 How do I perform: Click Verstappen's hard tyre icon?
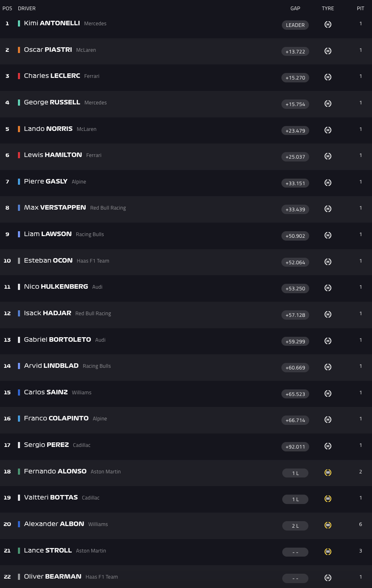[328, 209]
